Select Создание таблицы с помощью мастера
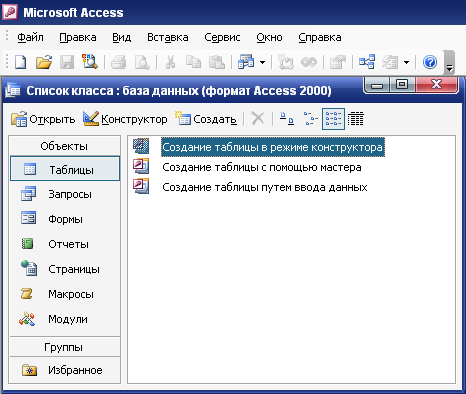Screen dimensions: 466x394 (262, 167)
